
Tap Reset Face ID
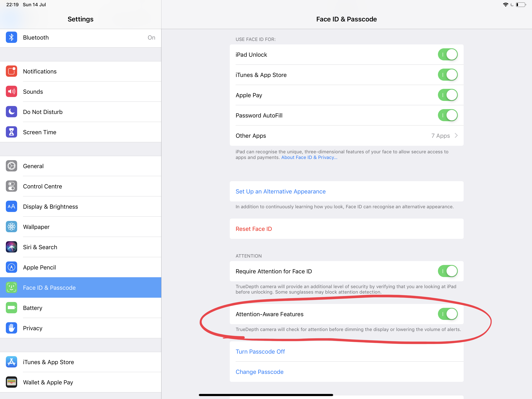click(x=346, y=229)
